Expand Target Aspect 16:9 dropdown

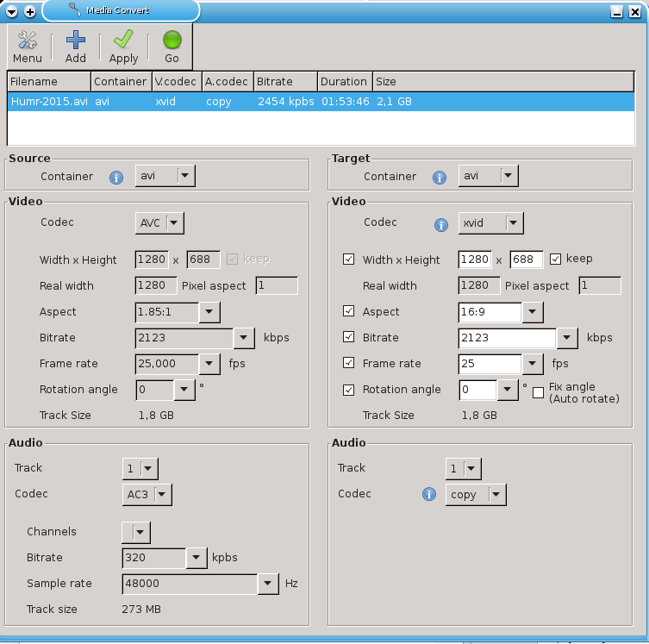click(533, 312)
